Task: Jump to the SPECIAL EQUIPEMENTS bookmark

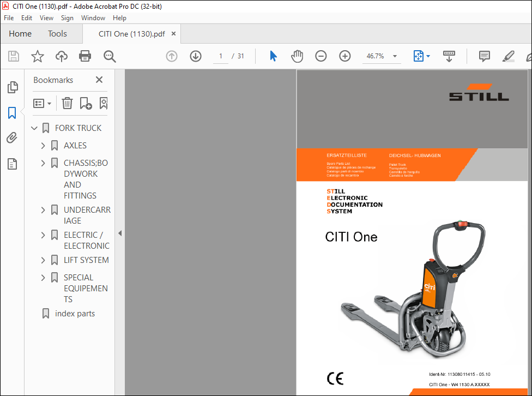Action: pos(86,289)
